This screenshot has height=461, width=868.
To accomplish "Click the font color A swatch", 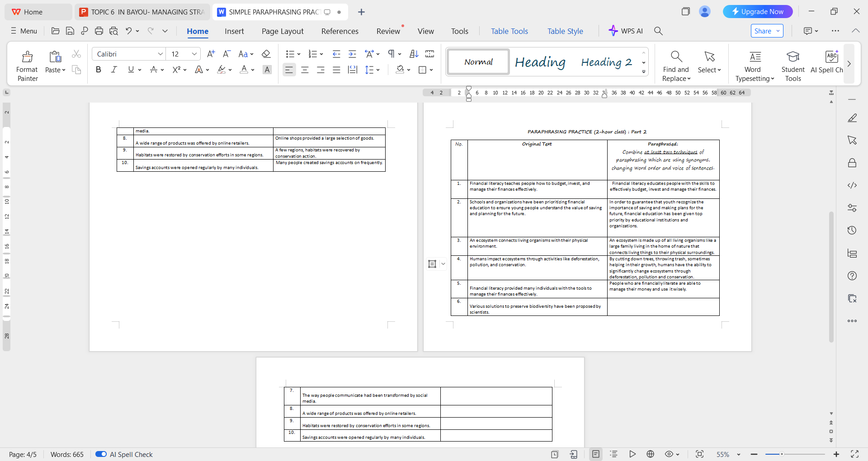I will (244, 70).
